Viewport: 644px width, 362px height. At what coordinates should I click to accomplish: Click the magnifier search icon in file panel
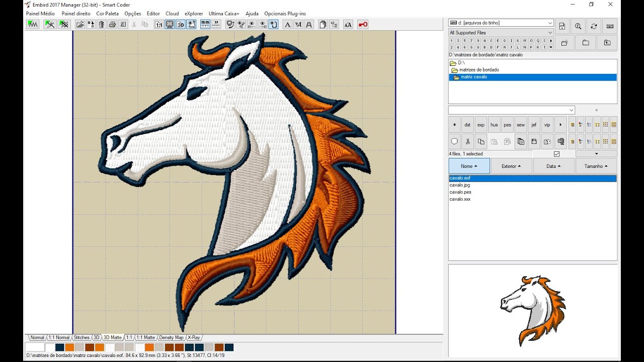[578, 26]
